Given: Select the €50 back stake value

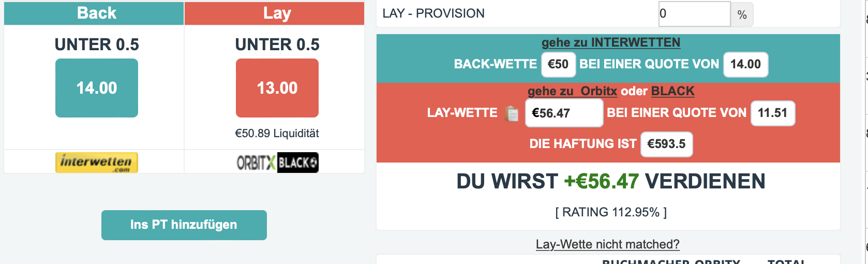Looking at the screenshot, I should click(558, 64).
